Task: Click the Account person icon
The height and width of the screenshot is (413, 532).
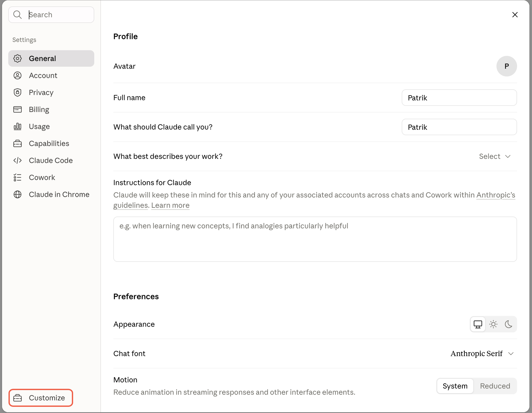Action: point(18,75)
